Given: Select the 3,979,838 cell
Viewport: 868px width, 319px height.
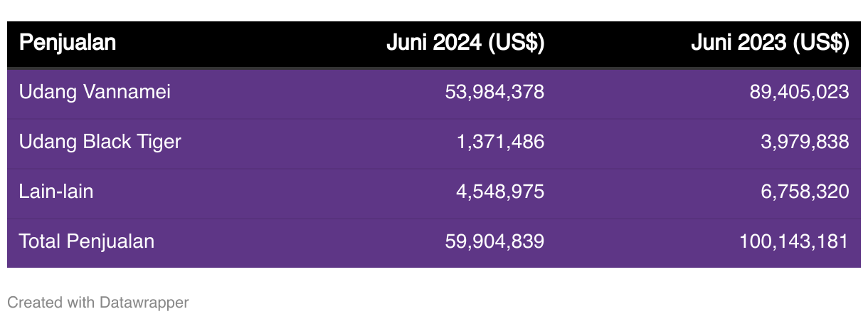Looking at the screenshot, I should click(805, 142).
